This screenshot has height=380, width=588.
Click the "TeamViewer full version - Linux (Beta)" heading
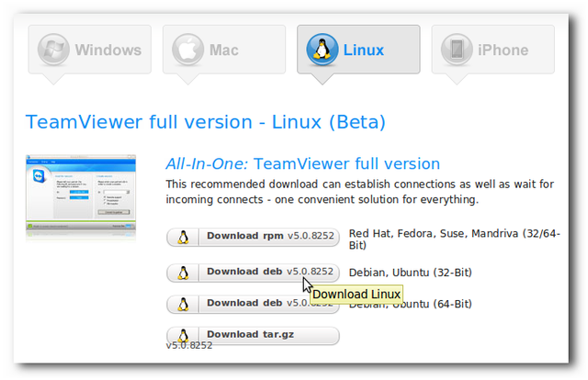(x=206, y=122)
